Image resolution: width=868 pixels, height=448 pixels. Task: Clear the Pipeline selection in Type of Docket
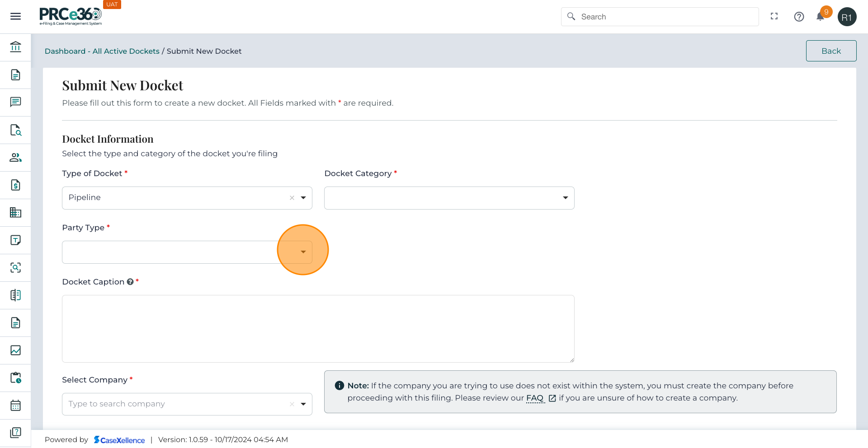pos(292,198)
